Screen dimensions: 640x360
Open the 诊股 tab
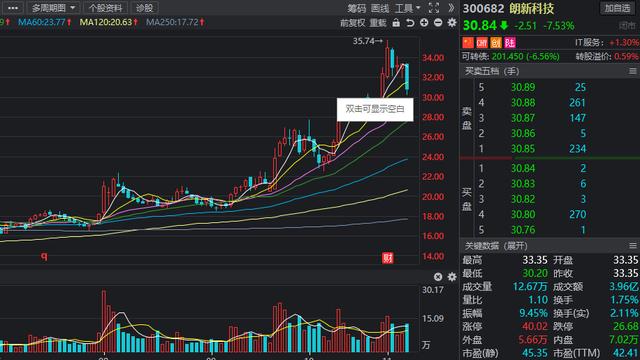point(144,8)
